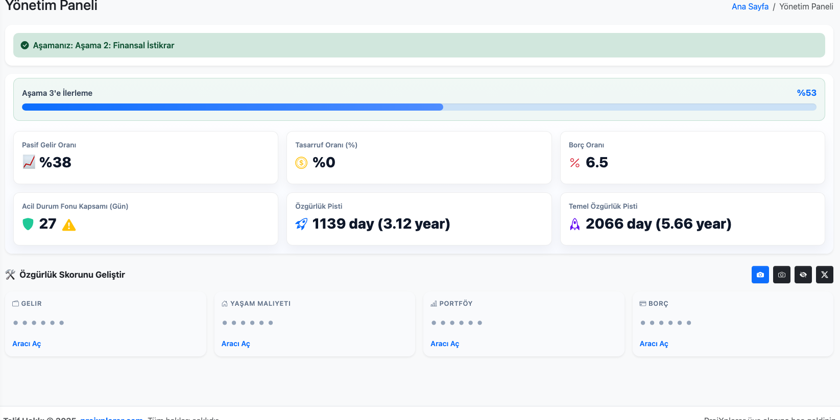Click the credit card icon next to BORÇ
The height and width of the screenshot is (420, 840).
(643, 304)
